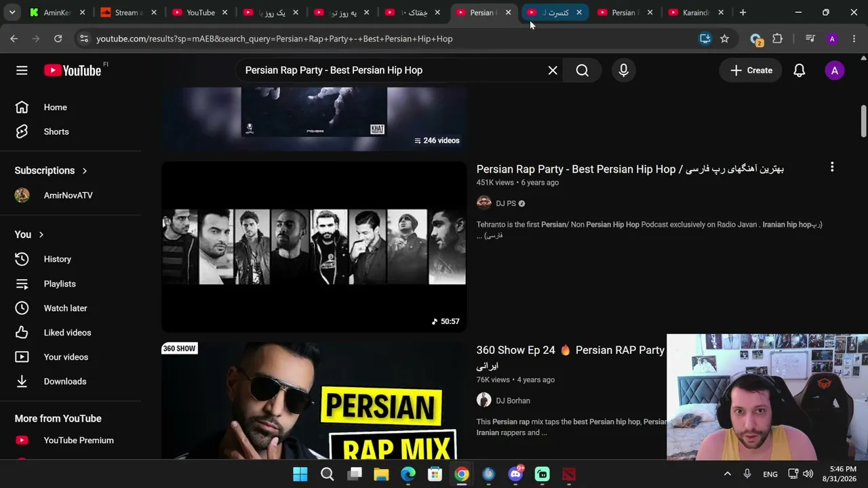Open a new Chrome tab
The width and height of the screenshot is (868, 488).
743,12
